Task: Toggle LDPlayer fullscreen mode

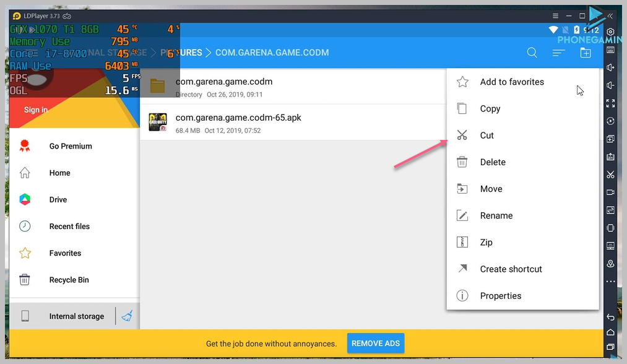Action: click(x=610, y=103)
